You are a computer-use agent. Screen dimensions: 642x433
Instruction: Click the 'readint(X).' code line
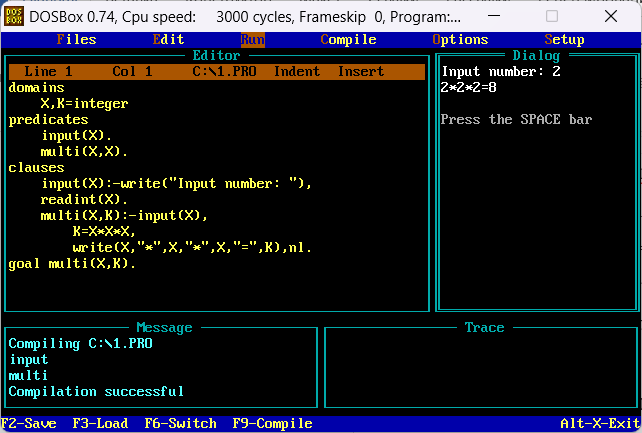pyautogui.click(x=84, y=199)
